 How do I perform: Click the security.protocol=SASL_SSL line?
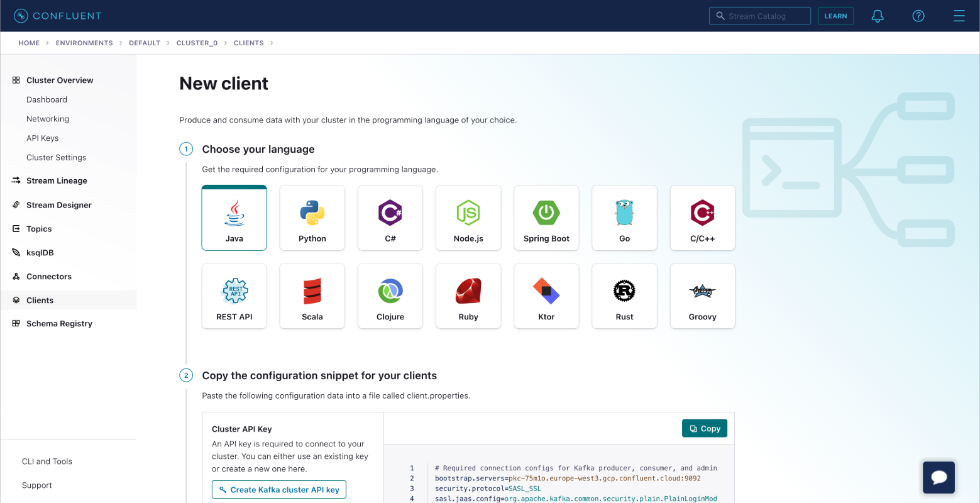488,489
